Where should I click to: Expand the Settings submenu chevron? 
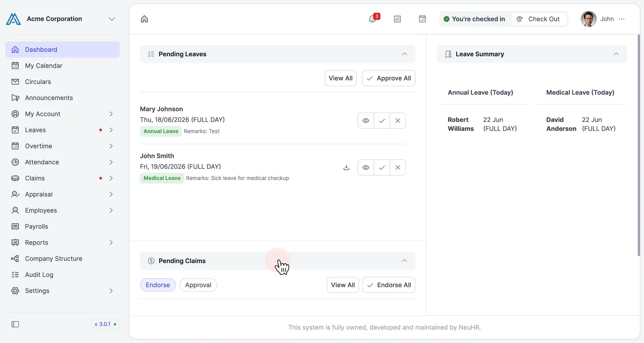pos(111,291)
